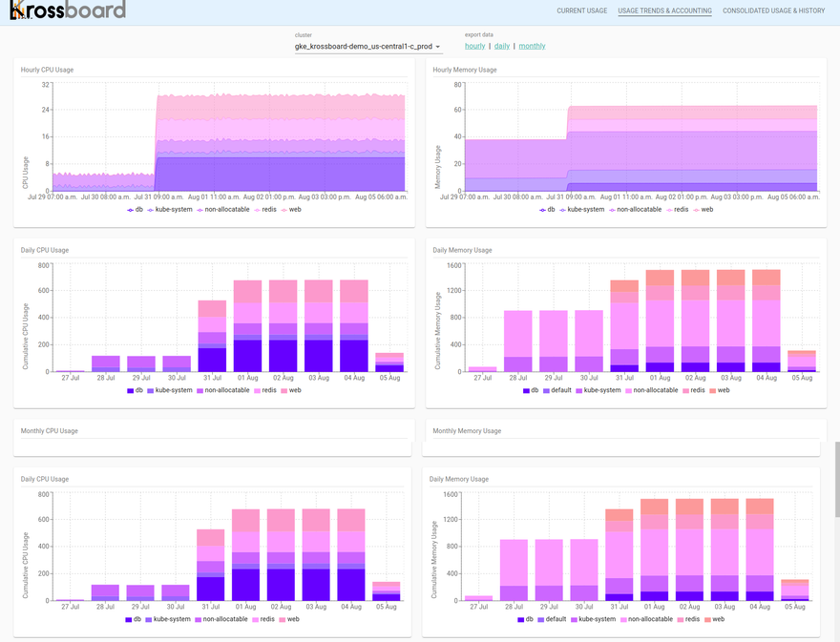Download the monthly export data
840x642 pixels.
coord(532,46)
